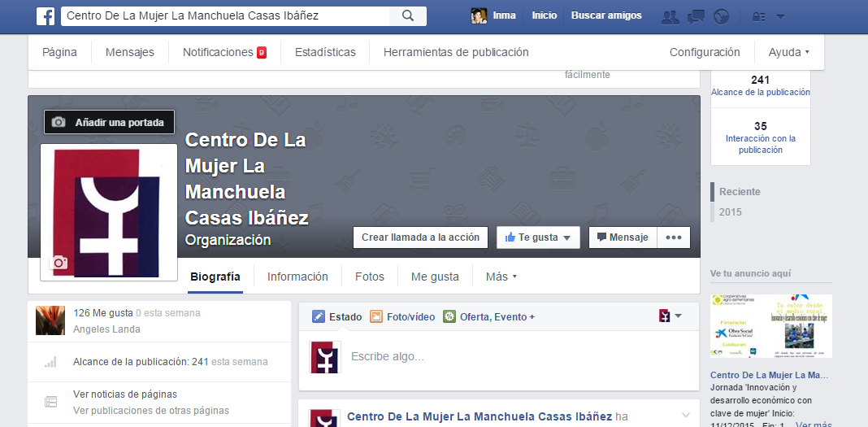Viewport: 868px width, 427px height.
Task: Click the search magnifier button
Action: pos(408,16)
